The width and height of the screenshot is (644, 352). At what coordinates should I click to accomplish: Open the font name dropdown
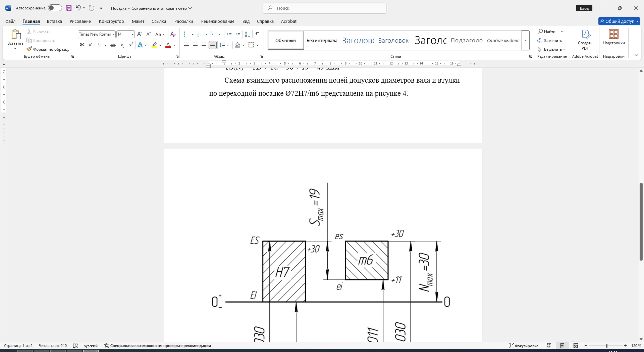pyautogui.click(x=114, y=34)
